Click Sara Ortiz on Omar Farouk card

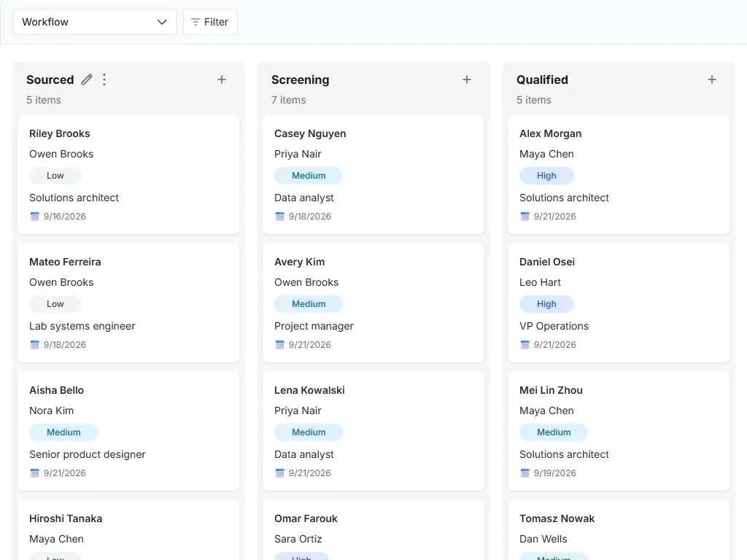click(298, 539)
